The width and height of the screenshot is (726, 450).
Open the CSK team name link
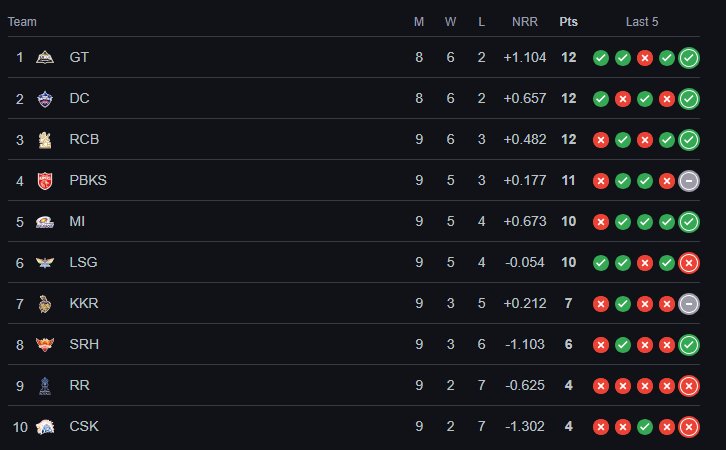pyautogui.click(x=84, y=427)
